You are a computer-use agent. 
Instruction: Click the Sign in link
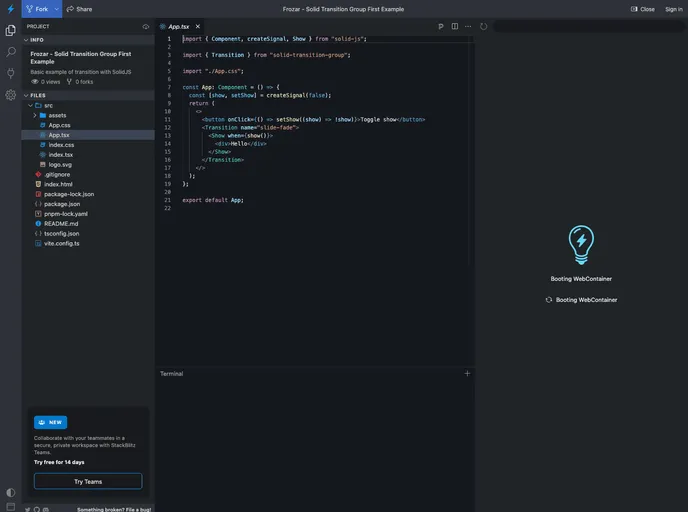pyautogui.click(x=674, y=9)
